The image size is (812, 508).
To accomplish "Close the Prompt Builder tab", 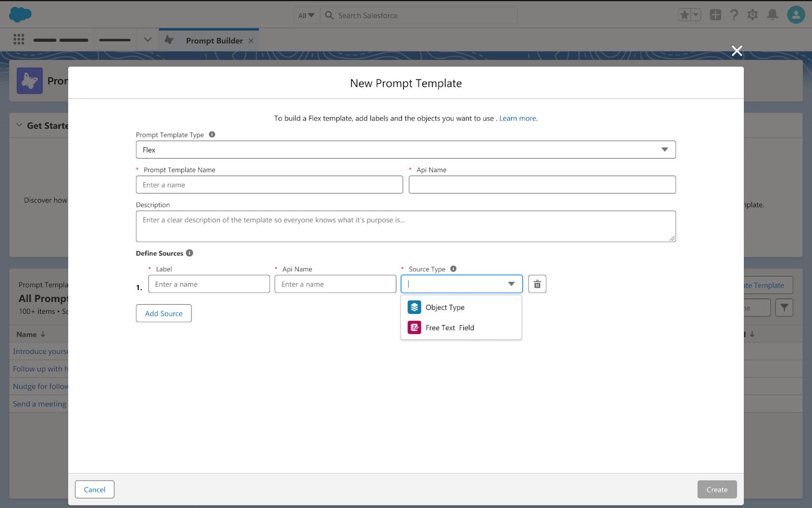I will click(x=251, y=41).
